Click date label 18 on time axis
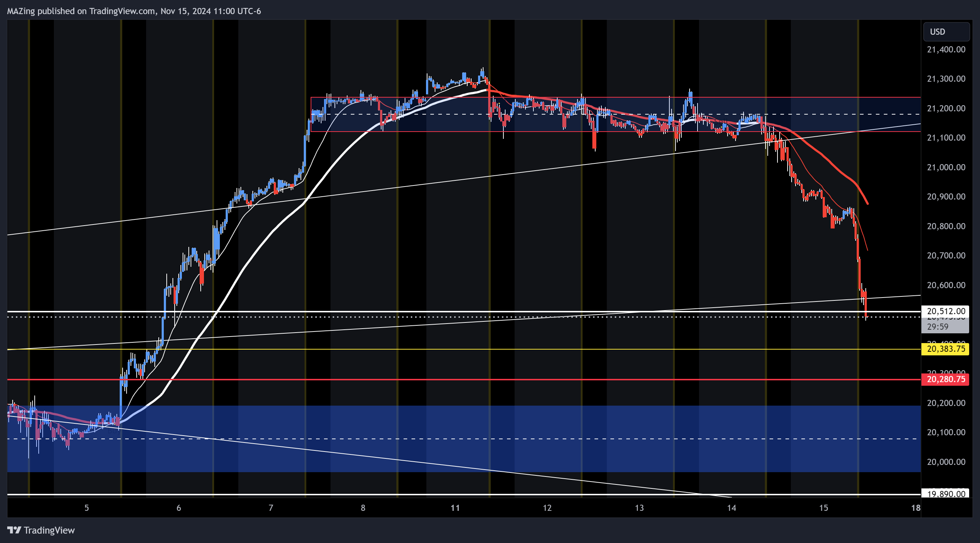The height and width of the screenshot is (543, 980). (x=916, y=508)
